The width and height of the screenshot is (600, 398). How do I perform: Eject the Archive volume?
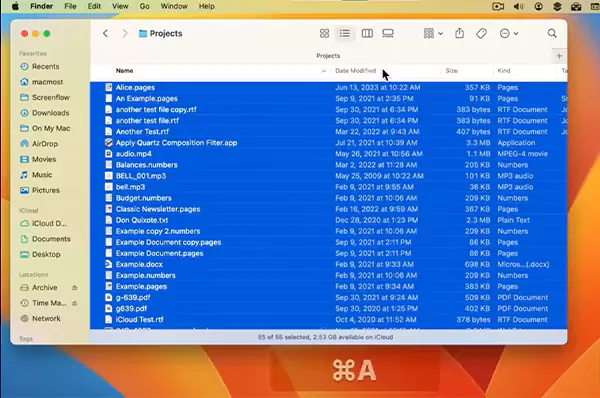click(75, 288)
